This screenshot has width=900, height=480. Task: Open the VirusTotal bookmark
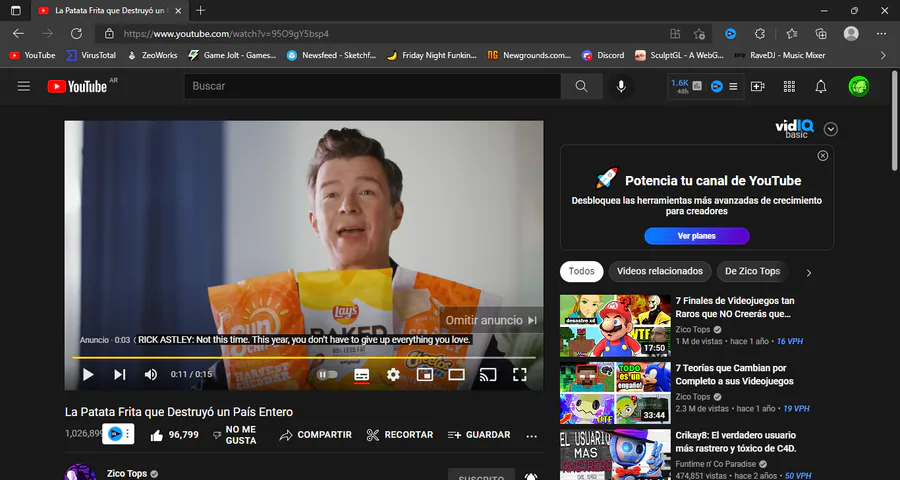pos(91,56)
